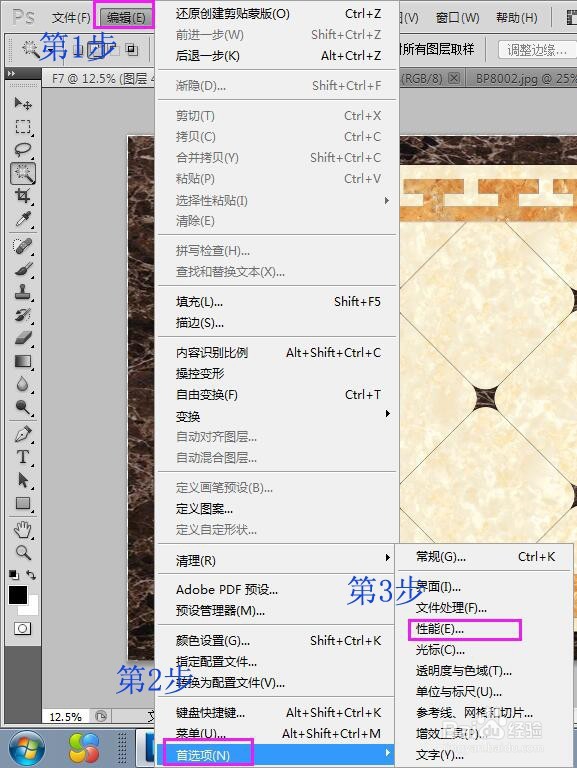This screenshot has width=577, height=768.
Task: Choose 指定配置文件...
Action: coord(276,662)
